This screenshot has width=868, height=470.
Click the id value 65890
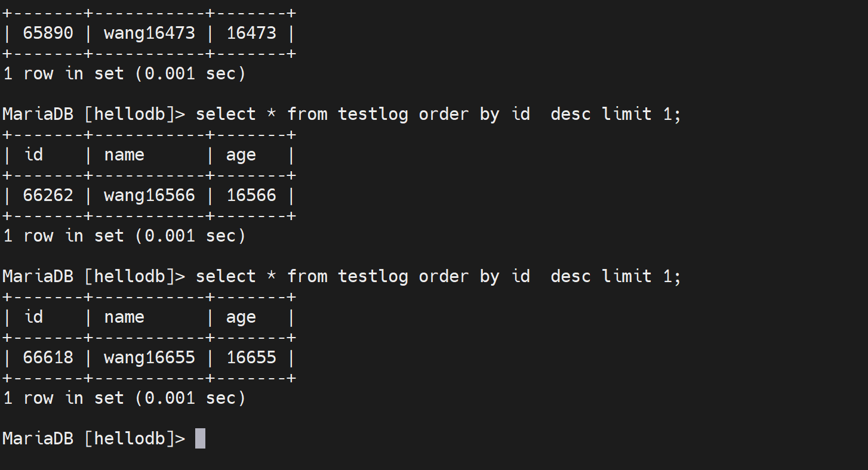(x=48, y=33)
